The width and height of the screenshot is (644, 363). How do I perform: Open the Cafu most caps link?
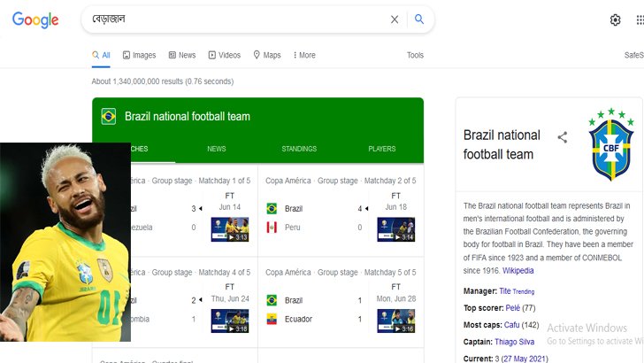[x=511, y=325]
